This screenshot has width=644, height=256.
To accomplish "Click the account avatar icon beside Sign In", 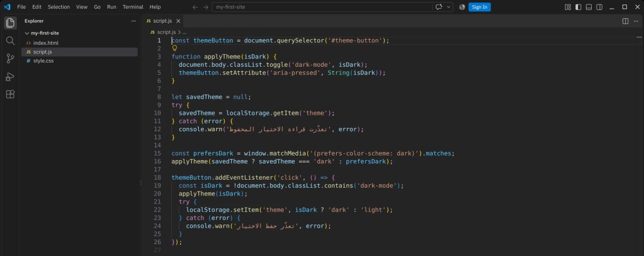I will [462, 7].
